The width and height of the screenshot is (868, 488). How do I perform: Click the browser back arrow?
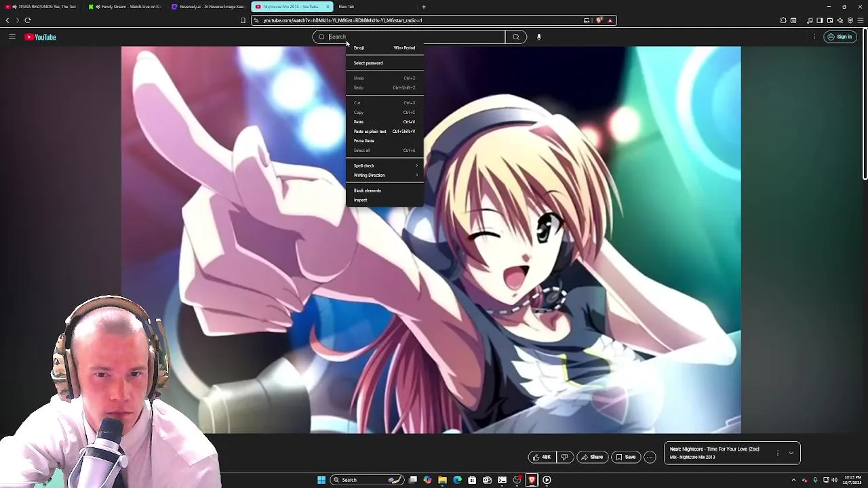coord(7,20)
